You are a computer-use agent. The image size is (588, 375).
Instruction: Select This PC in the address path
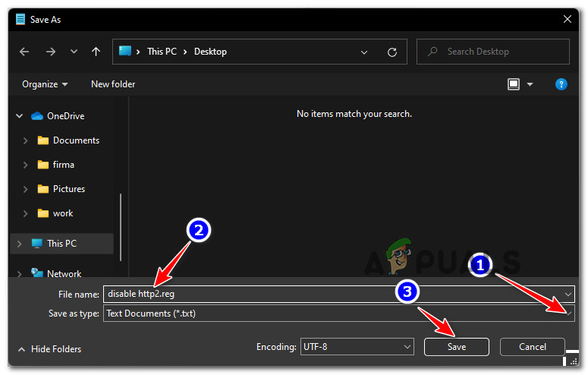162,52
